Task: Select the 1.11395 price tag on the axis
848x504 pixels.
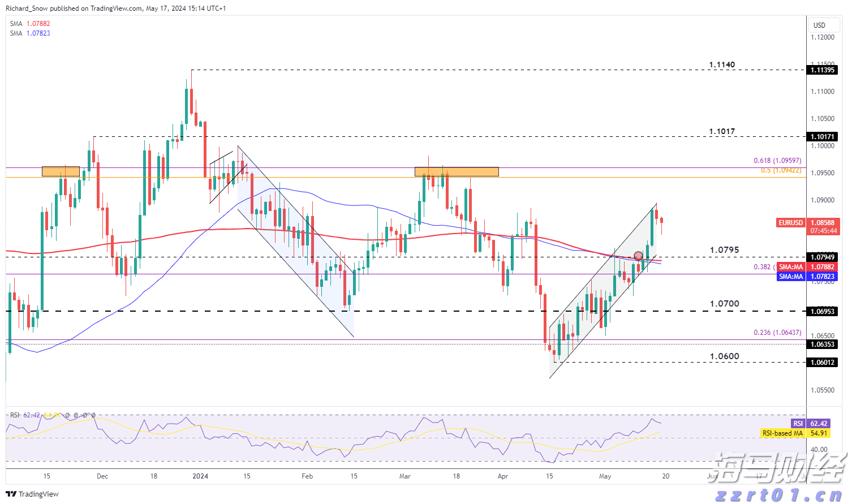Action: click(x=823, y=70)
